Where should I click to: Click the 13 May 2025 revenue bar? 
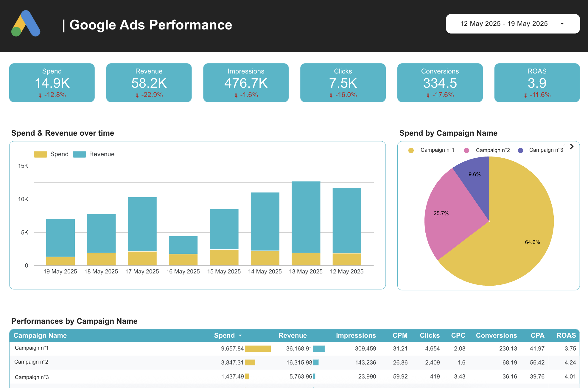[x=306, y=217]
